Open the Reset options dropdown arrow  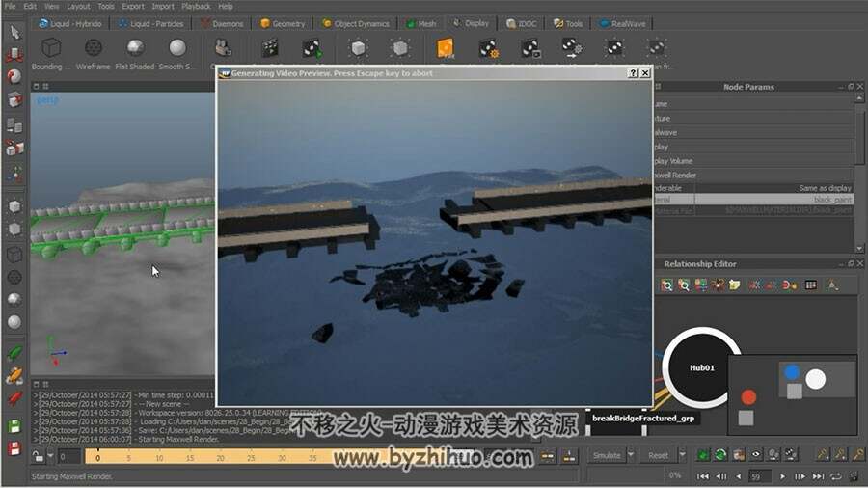(682, 455)
